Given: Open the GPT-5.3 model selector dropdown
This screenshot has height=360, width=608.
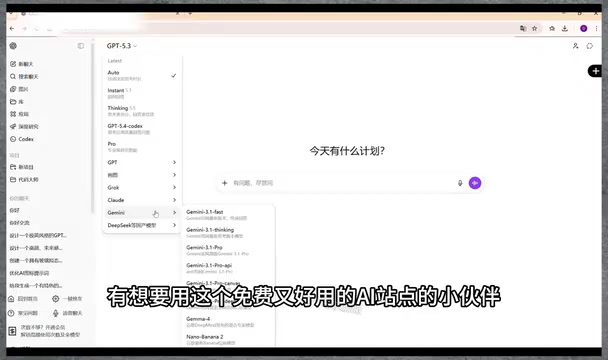Looking at the screenshot, I should (122, 46).
